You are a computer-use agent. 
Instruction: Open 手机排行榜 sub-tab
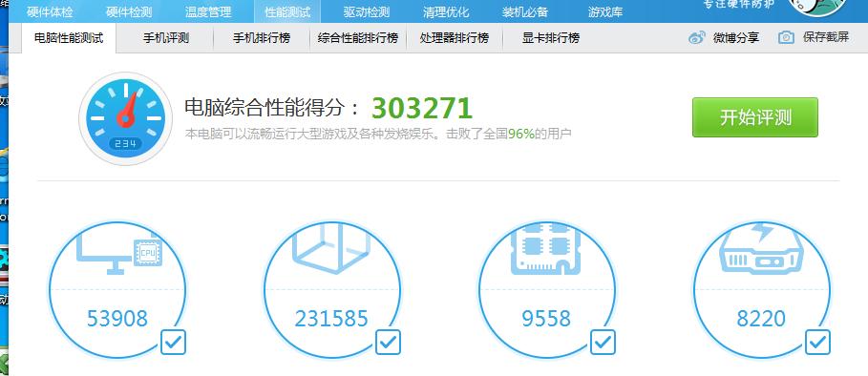pos(262,38)
